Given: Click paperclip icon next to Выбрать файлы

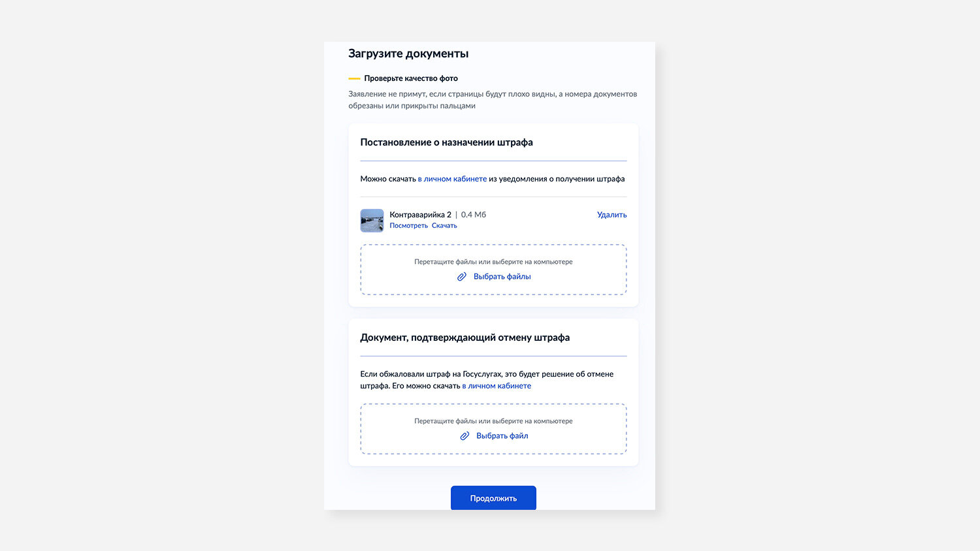Looking at the screenshot, I should pyautogui.click(x=461, y=277).
